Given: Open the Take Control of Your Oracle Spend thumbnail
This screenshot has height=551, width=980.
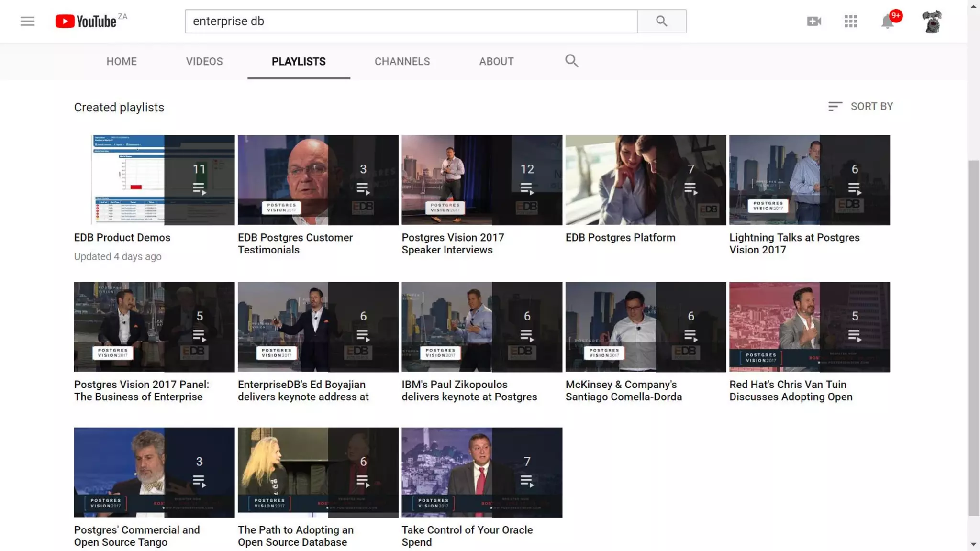Looking at the screenshot, I should click(x=481, y=472).
